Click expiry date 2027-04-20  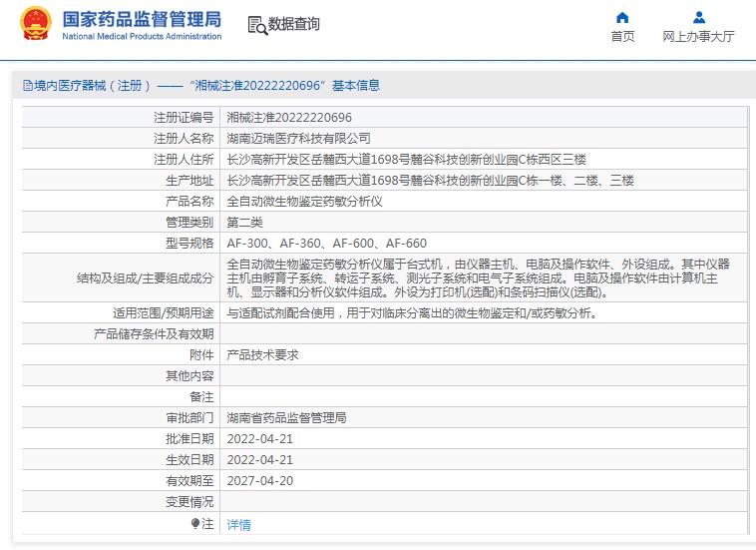(260, 481)
